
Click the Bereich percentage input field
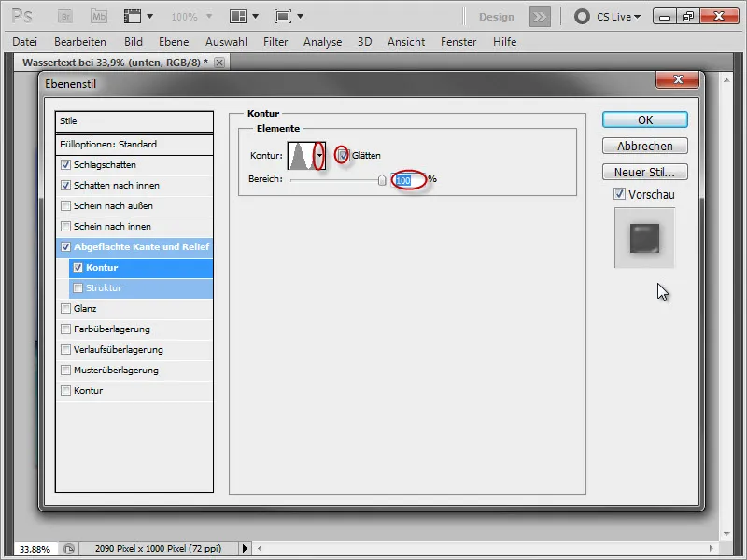click(408, 180)
